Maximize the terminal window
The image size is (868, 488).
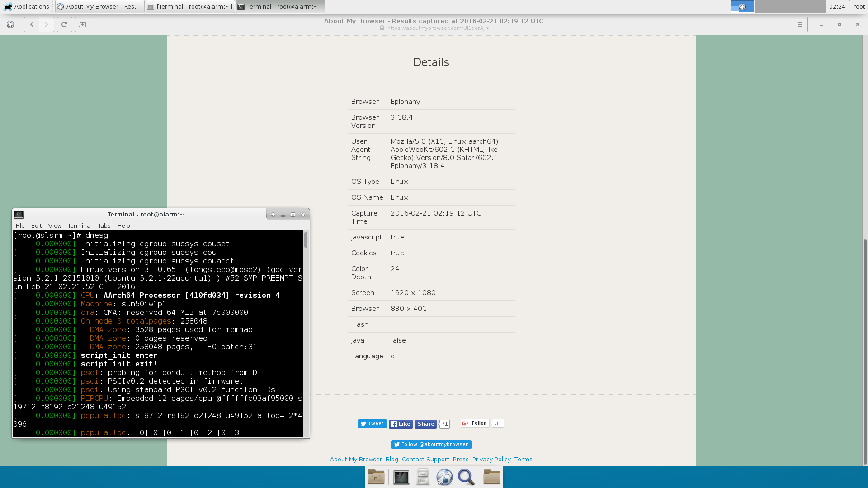tap(293, 215)
